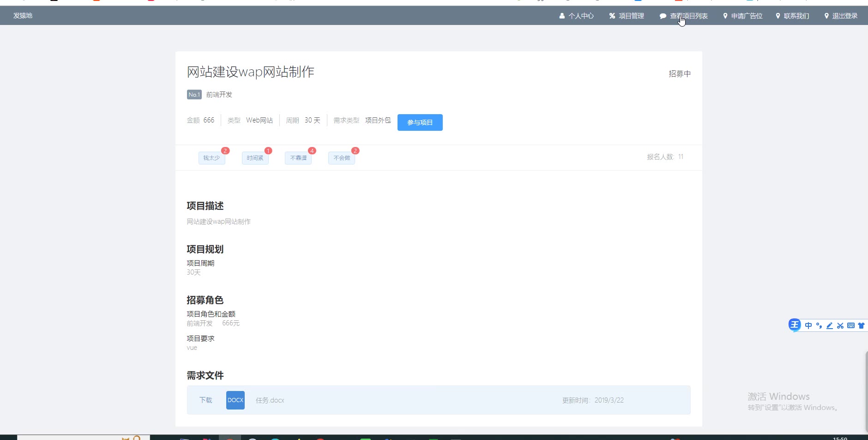Open the IME soft keyboard icon
Image resolution: width=868 pixels, height=440 pixels.
pos(851,325)
